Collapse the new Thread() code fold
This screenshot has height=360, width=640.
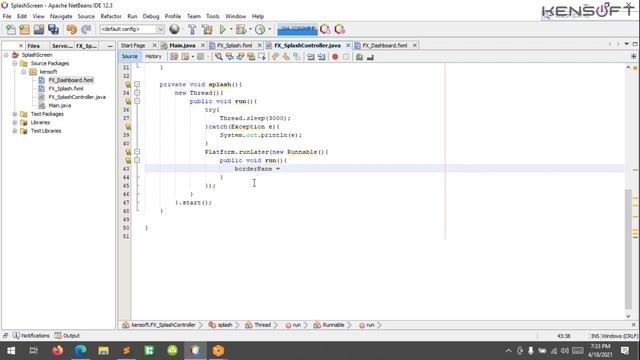(x=137, y=93)
